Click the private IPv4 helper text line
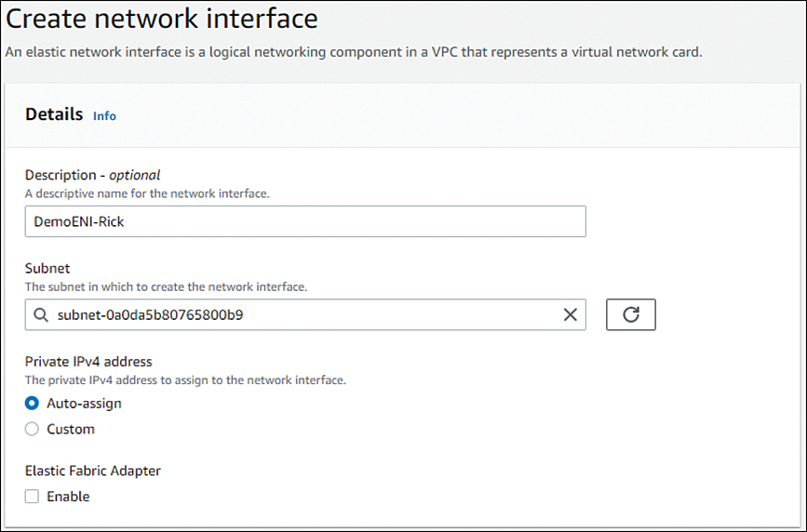 (x=186, y=380)
